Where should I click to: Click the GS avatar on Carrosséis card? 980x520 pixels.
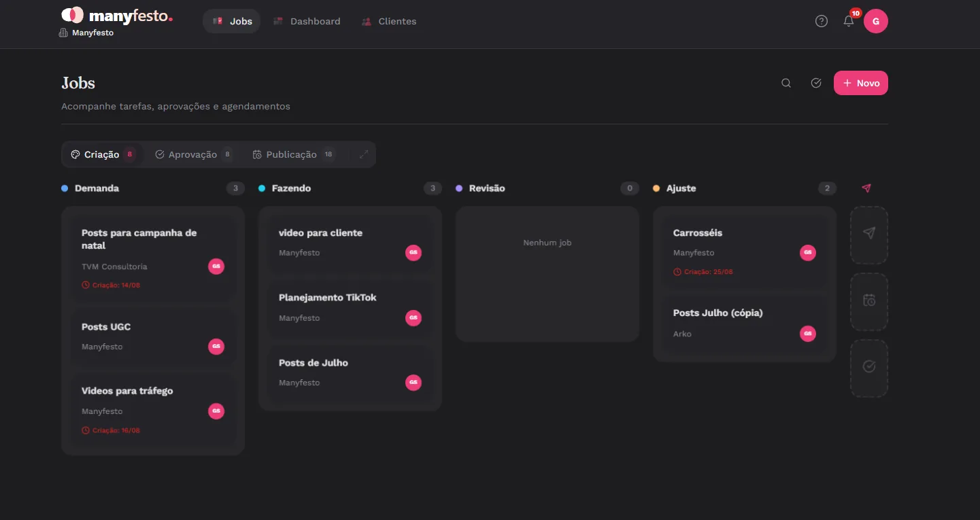click(x=808, y=253)
